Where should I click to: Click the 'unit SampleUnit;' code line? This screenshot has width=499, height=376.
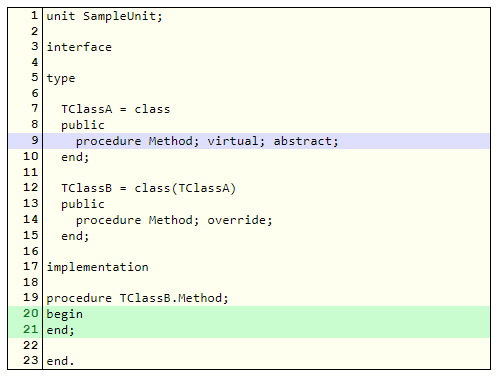point(104,16)
